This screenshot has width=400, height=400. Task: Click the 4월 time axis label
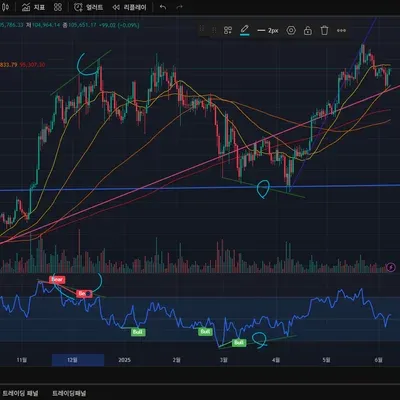point(276,360)
